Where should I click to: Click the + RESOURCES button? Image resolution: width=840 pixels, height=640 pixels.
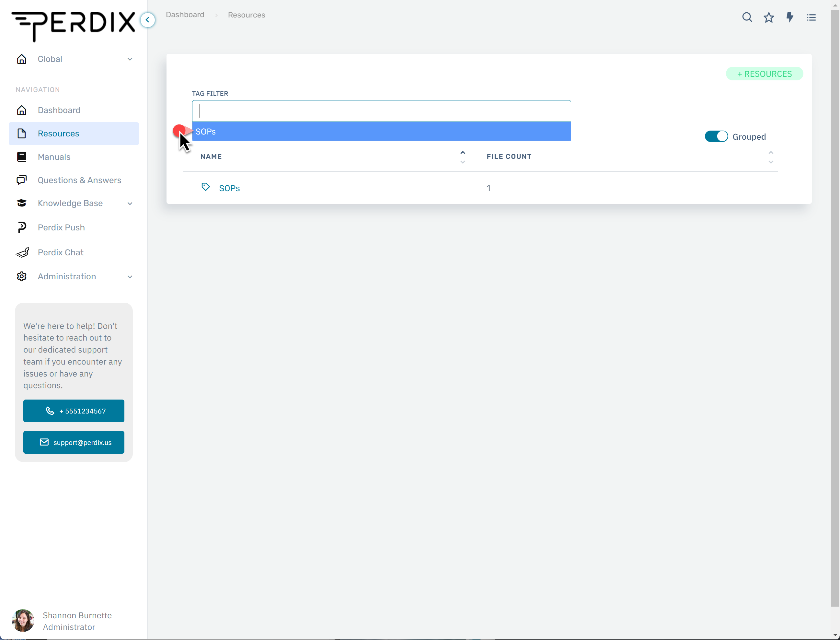coord(764,74)
